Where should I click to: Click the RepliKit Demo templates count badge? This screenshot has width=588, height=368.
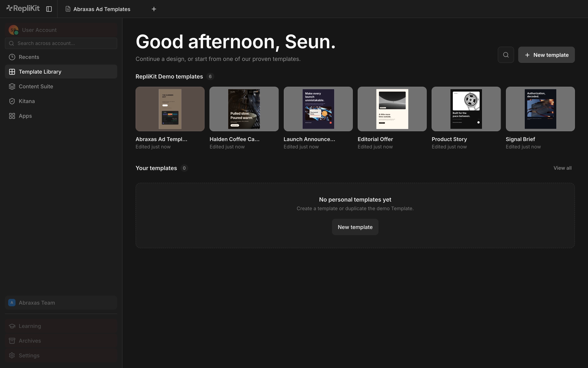pyautogui.click(x=210, y=76)
